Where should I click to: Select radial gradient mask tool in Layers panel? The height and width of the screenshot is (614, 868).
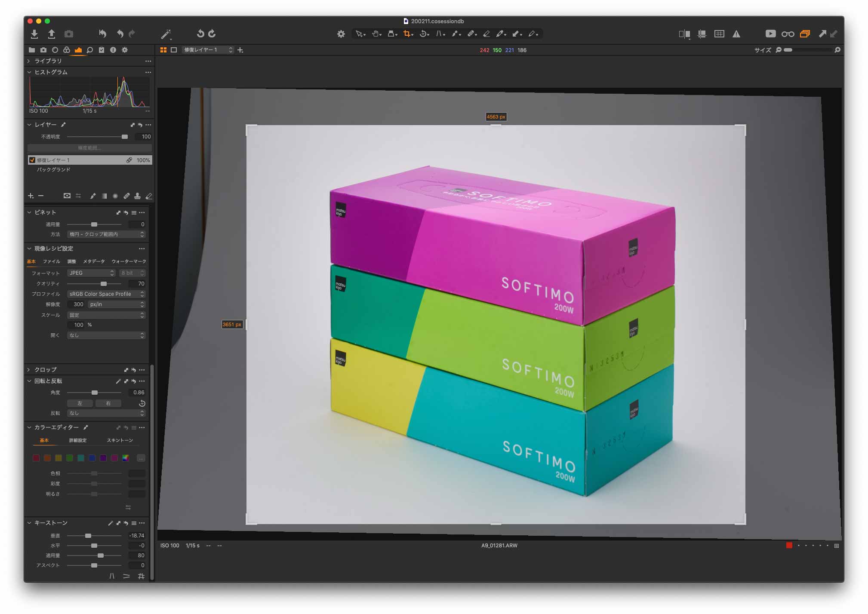[115, 196]
